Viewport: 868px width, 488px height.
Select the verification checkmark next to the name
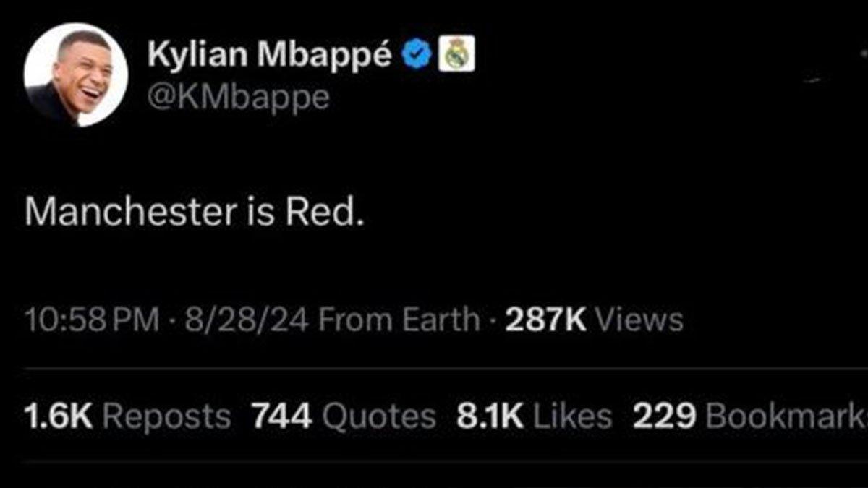[x=417, y=52]
